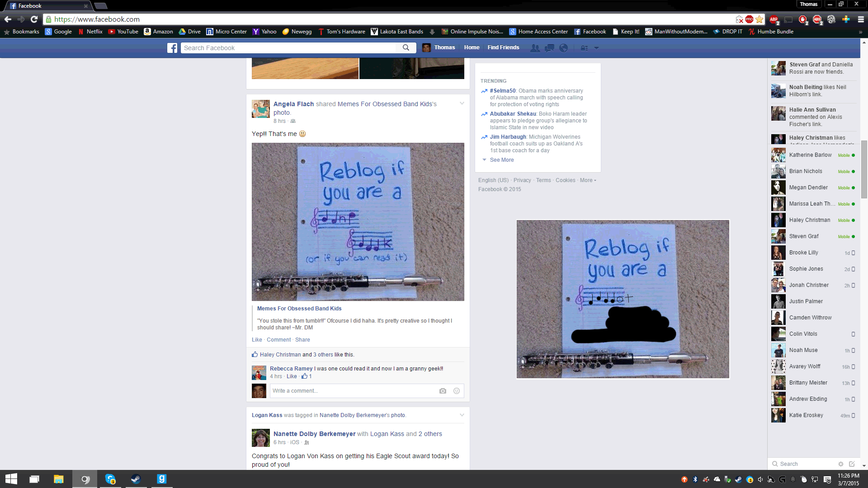This screenshot has height=488, width=868.
Task: Like Rebecca Ramey's comment
Action: coord(292,376)
